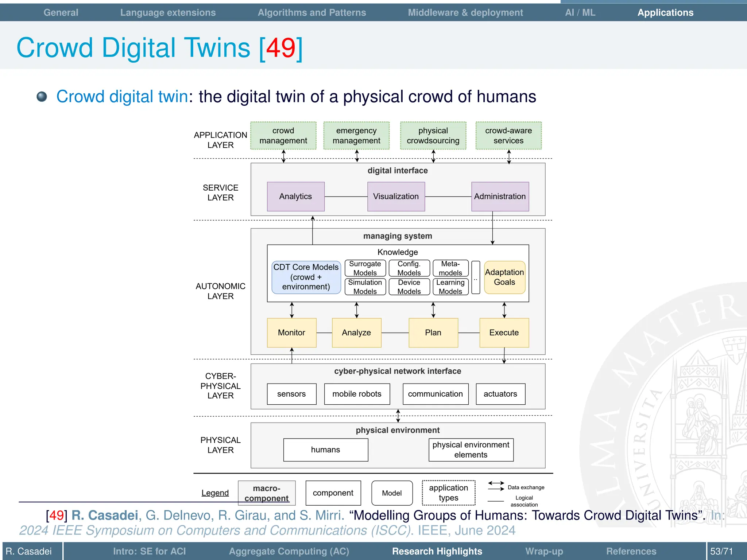The width and height of the screenshot is (747, 560).
Task: Navigate to the References section in footer
Action: tap(631, 551)
